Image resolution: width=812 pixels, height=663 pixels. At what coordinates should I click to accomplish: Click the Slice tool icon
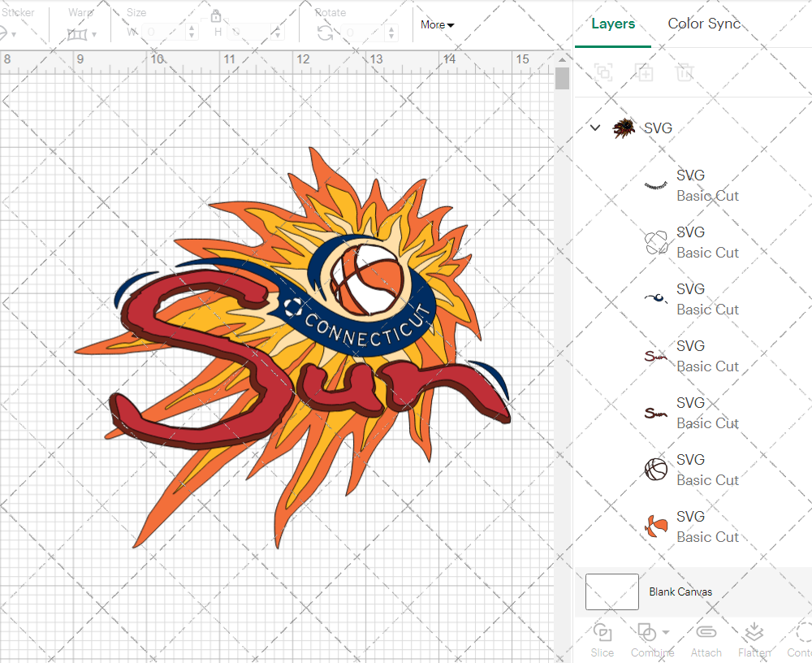point(603,632)
